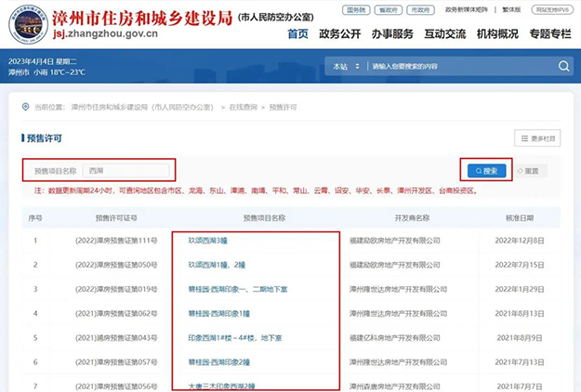Image resolution: width=581 pixels, height=392 pixels.
Task: Click the 重置 reset button
Action: pyautogui.click(x=528, y=171)
